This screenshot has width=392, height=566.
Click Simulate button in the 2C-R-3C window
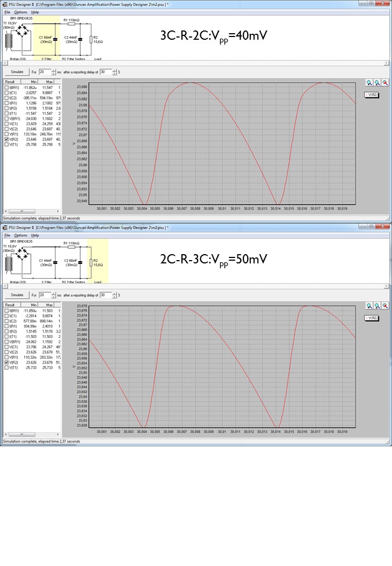point(17,295)
